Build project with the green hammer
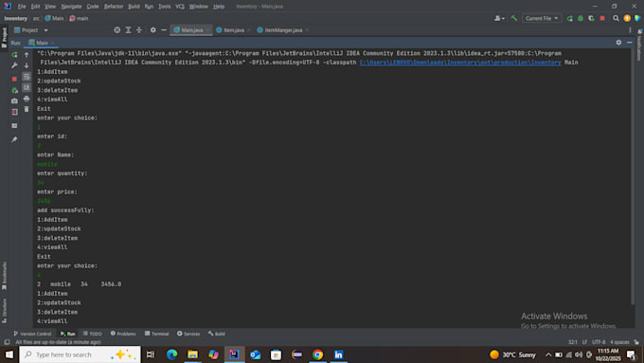 (514, 18)
